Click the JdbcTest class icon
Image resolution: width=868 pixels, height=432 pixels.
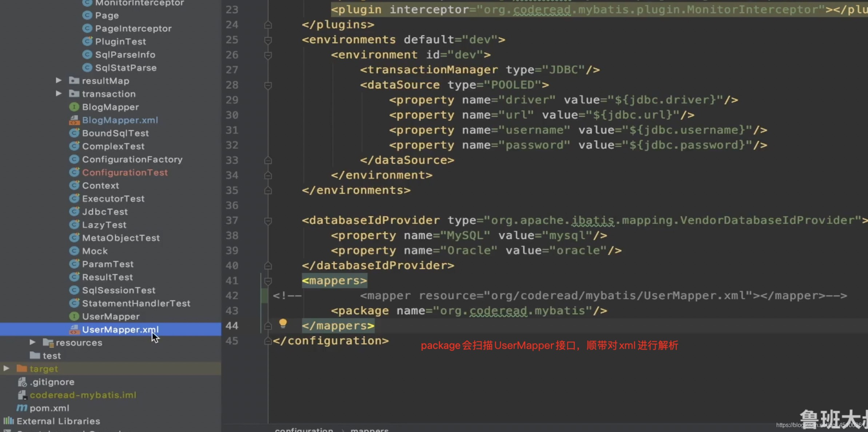tap(74, 212)
